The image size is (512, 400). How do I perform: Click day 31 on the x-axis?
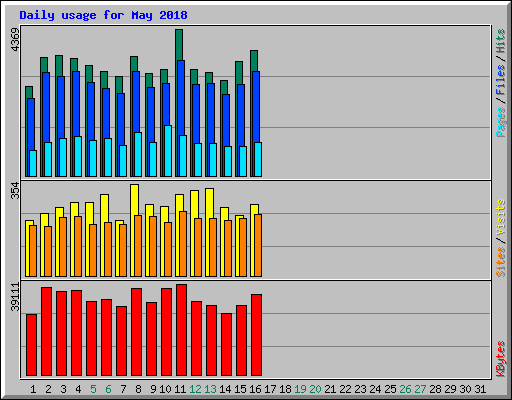(480, 389)
